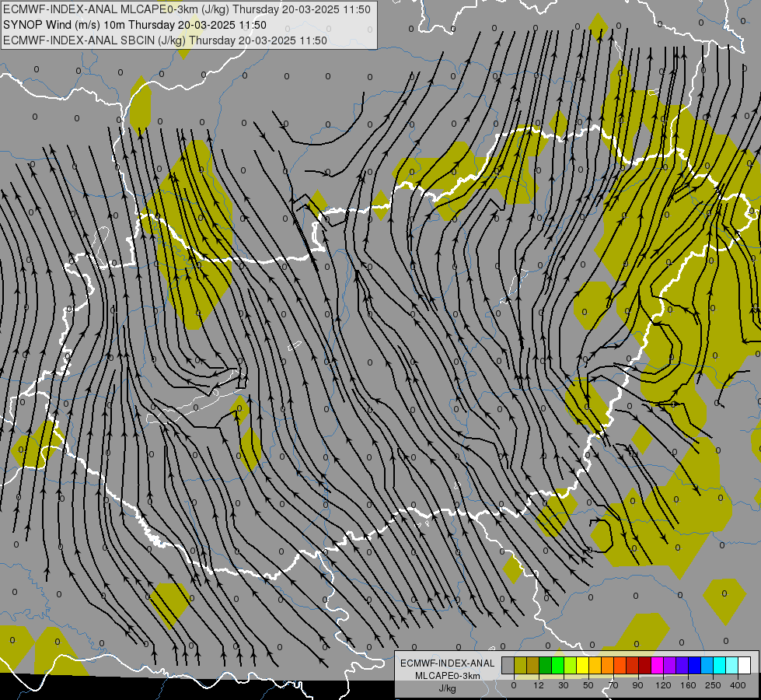Screen dimensions: 761x700
Task: Select the legend scale value 50
Action: (x=588, y=685)
